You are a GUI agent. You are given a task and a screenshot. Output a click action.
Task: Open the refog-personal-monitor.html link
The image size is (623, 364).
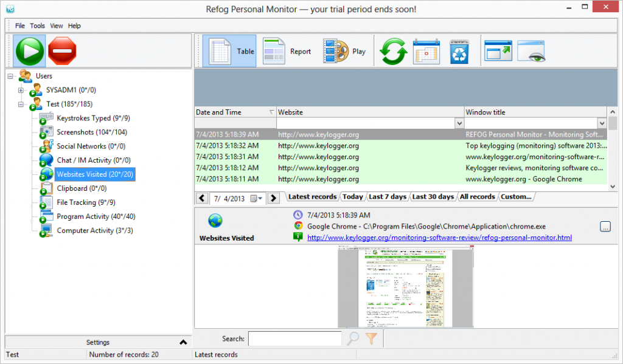pyautogui.click(x=439, y=238)
